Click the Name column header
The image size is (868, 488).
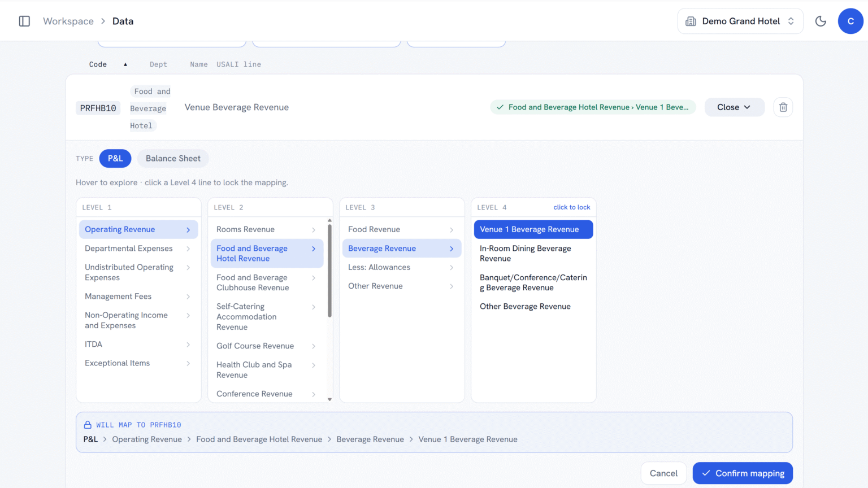(198, 64)
